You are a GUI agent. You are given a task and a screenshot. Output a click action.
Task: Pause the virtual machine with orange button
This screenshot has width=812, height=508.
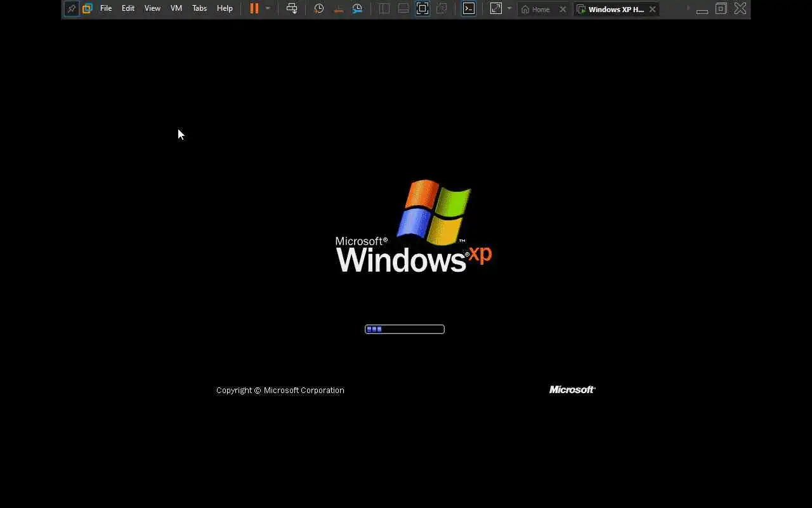[254, 9]
